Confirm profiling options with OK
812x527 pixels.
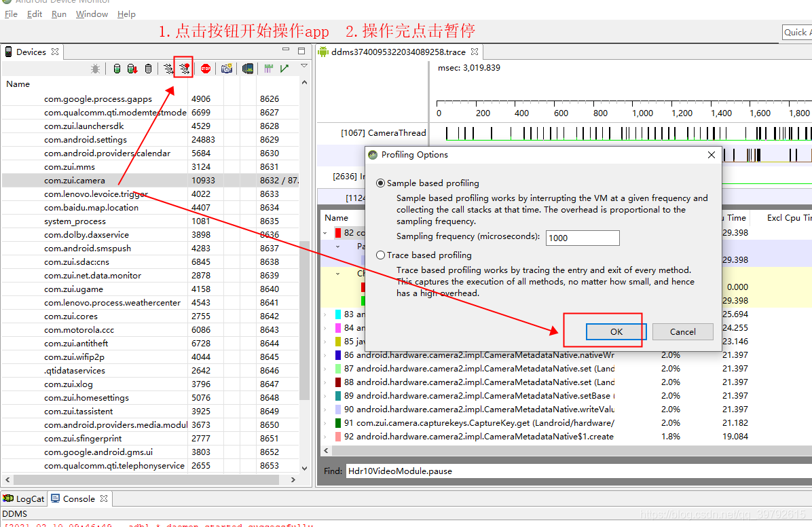coord(616,331)
